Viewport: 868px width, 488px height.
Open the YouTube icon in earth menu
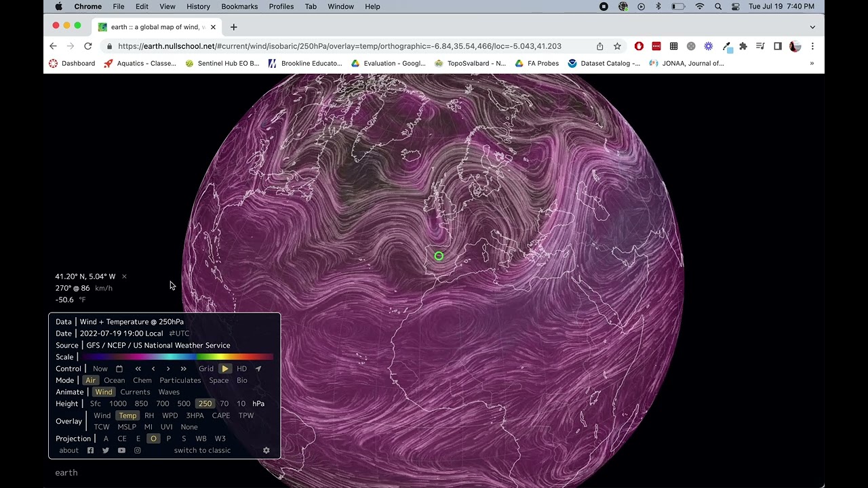tap(121, 450)
